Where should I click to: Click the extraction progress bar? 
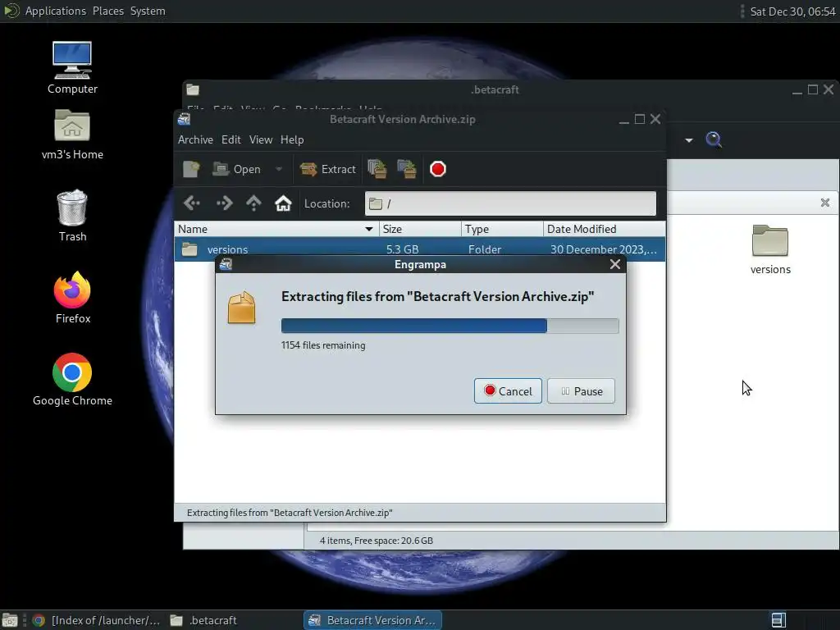click(x=450, y=326)
